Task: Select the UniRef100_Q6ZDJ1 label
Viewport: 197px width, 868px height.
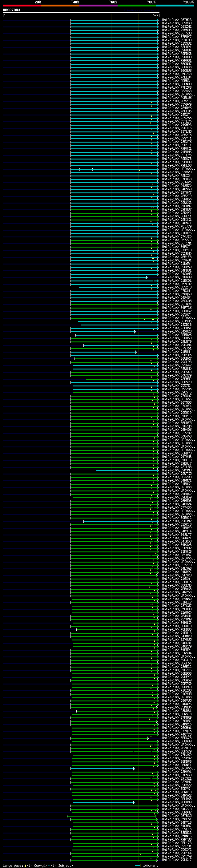Action: (176, 749)
